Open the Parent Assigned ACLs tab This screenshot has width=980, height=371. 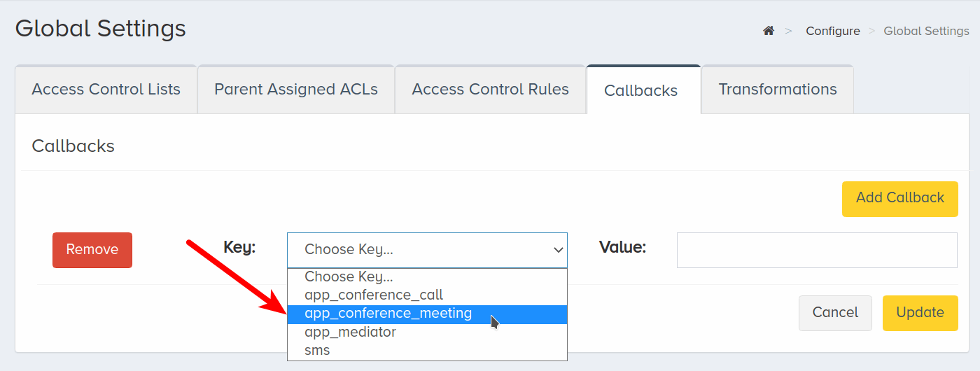[x=296, y=90]
